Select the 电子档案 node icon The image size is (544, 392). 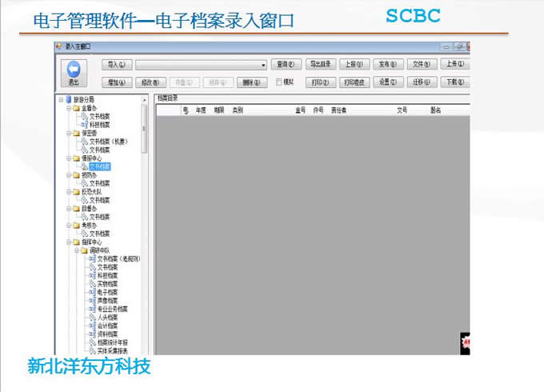92,292
